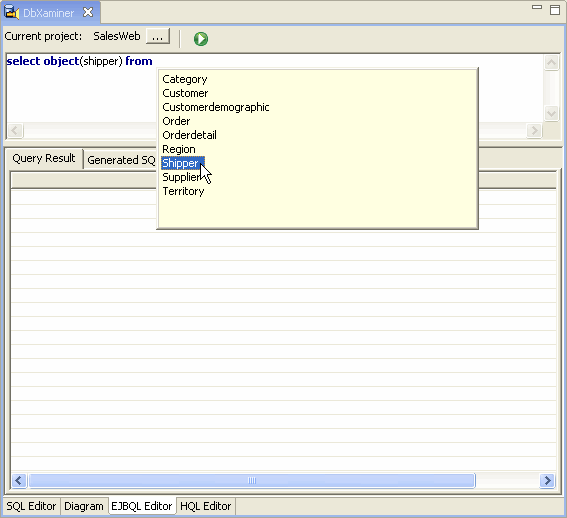Click the query editor scroll down arrow
Screen dimensions: 567x518
tap(551, 114)
